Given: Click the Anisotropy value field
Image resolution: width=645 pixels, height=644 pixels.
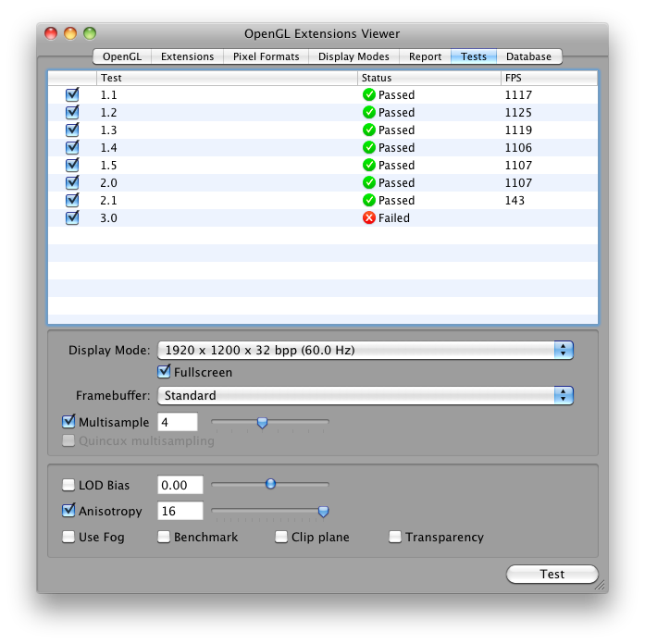Looking at the screenshot, I should tap(180, 511).
